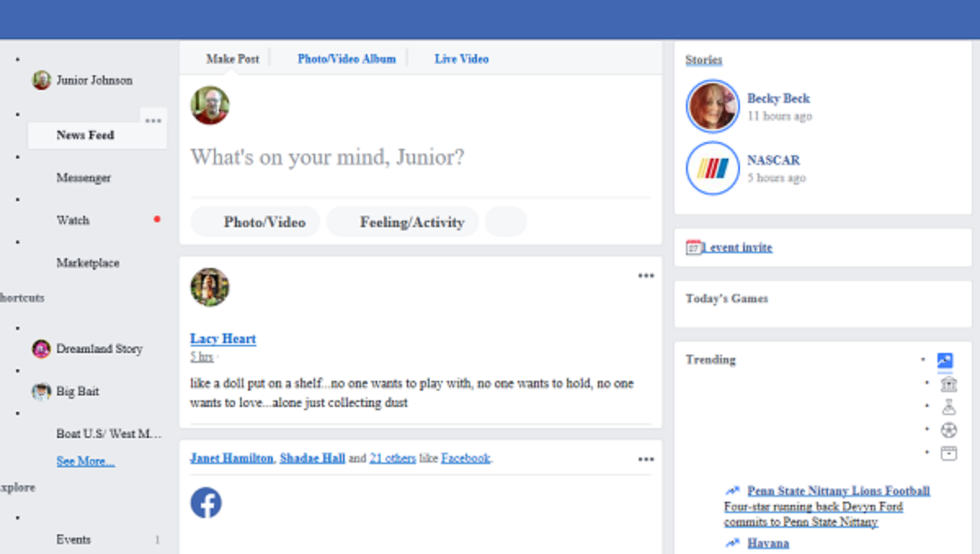View the NASCAR story logo
The image size is (980, 554).
[x=712, y=168]
